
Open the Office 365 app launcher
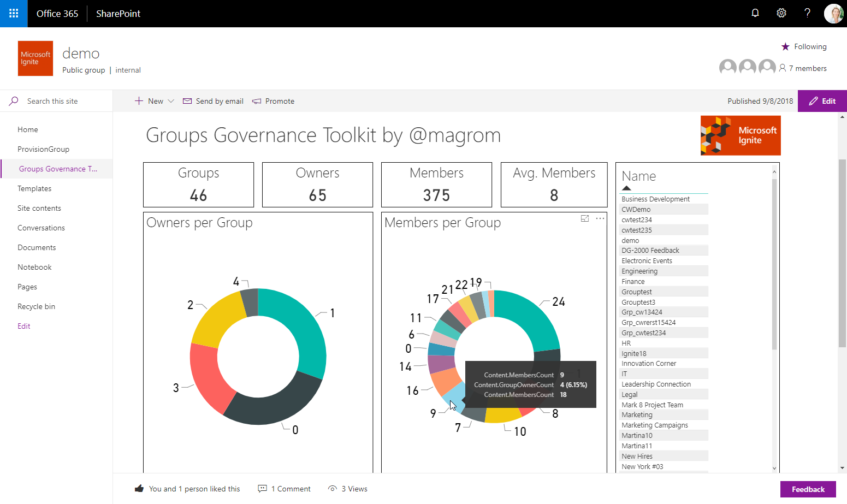[14, 14]
